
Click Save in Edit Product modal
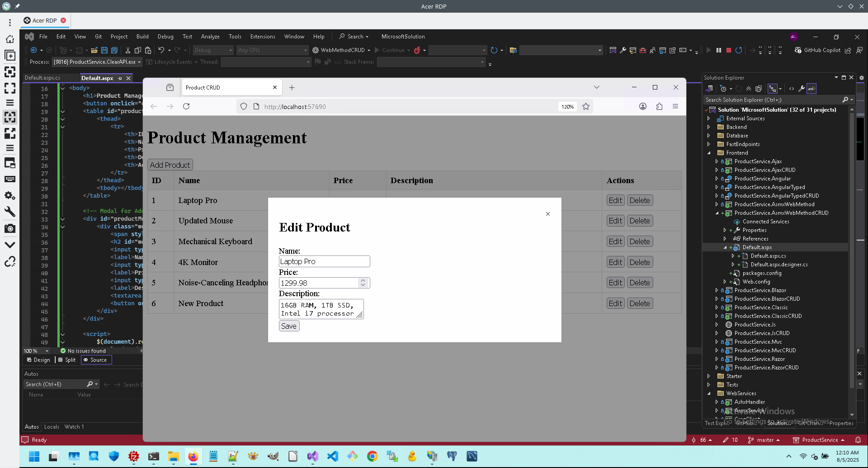click(289, 326)
